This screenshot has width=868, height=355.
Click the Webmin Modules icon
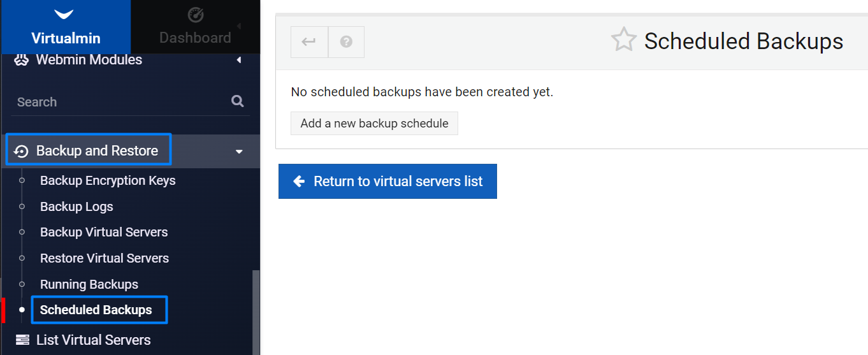(x=22, y=60)
